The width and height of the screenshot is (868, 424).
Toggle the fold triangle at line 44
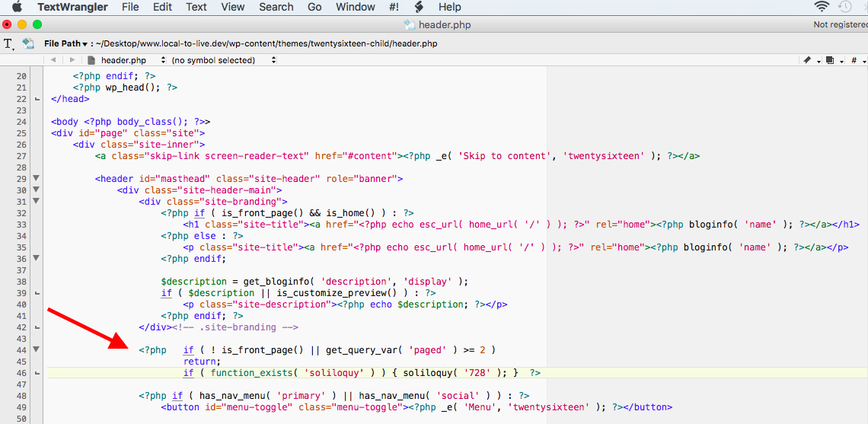click(36, 350)
